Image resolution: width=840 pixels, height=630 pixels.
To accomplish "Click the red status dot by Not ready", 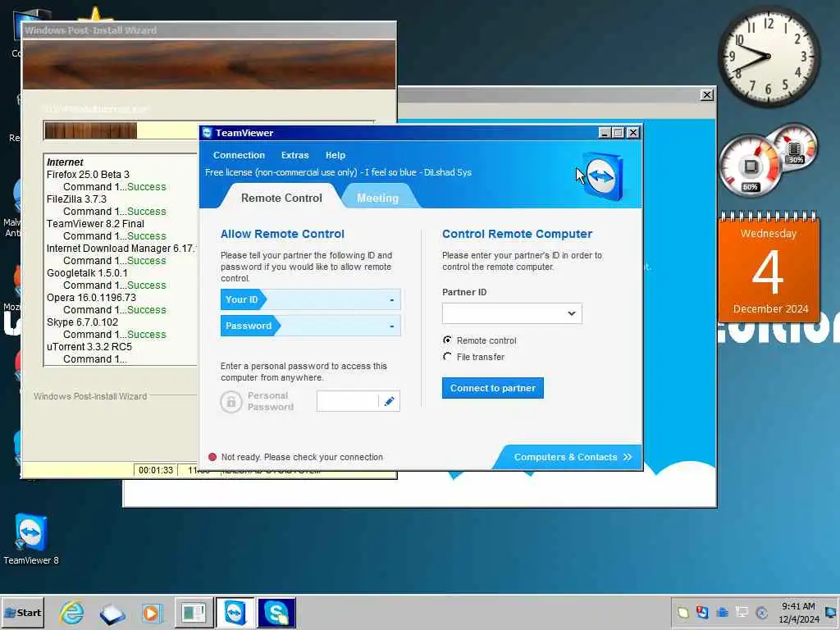I will [212, 457].
